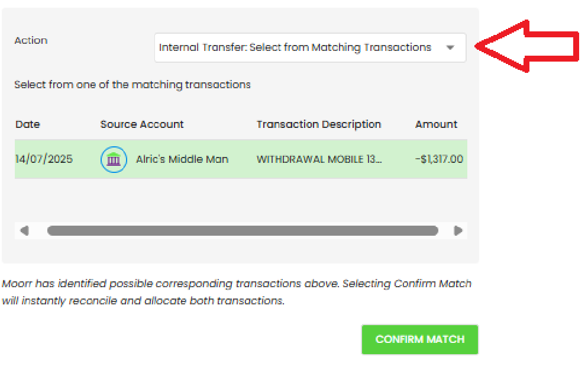Click the WITHDRAWAL MOBILE transaction description
The height and width of the screenshot is (366, 588).
pyautogui.click(x=319, y=159)
